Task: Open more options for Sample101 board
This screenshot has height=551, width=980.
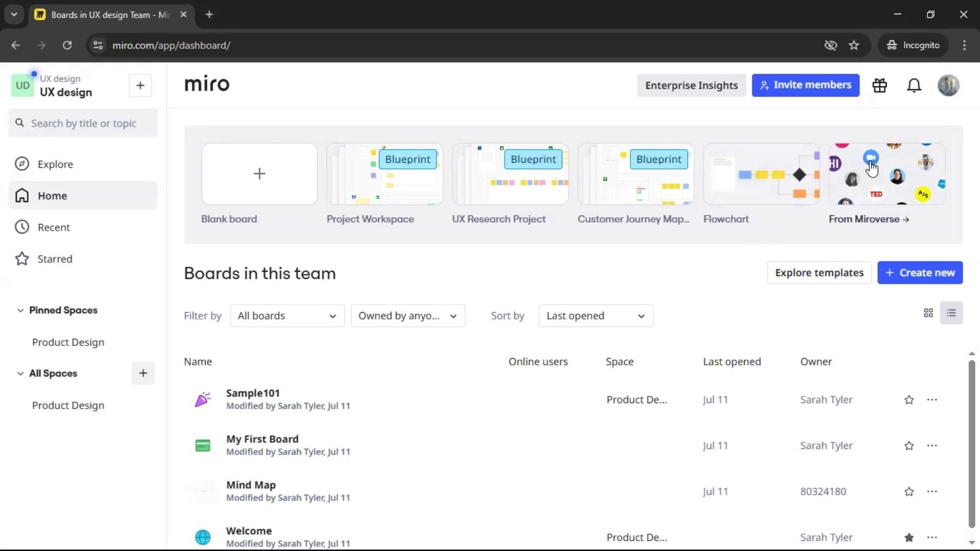Action: (x=932, y=400)
